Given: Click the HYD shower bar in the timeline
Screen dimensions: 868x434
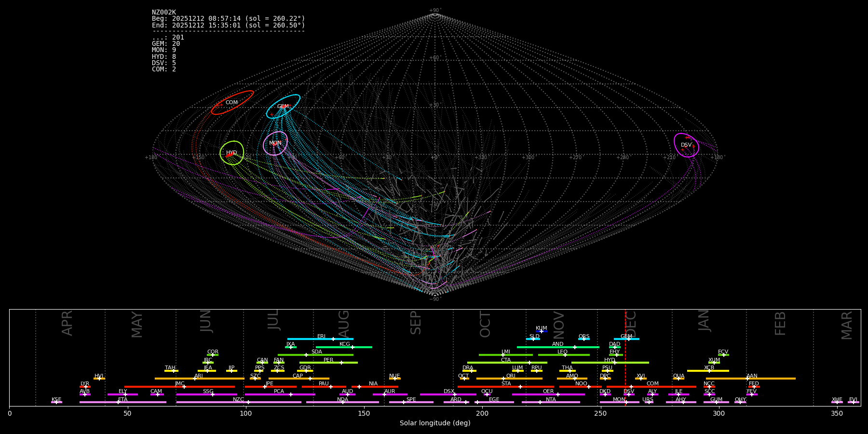Looking at the screenshot, I should point(610,363).
